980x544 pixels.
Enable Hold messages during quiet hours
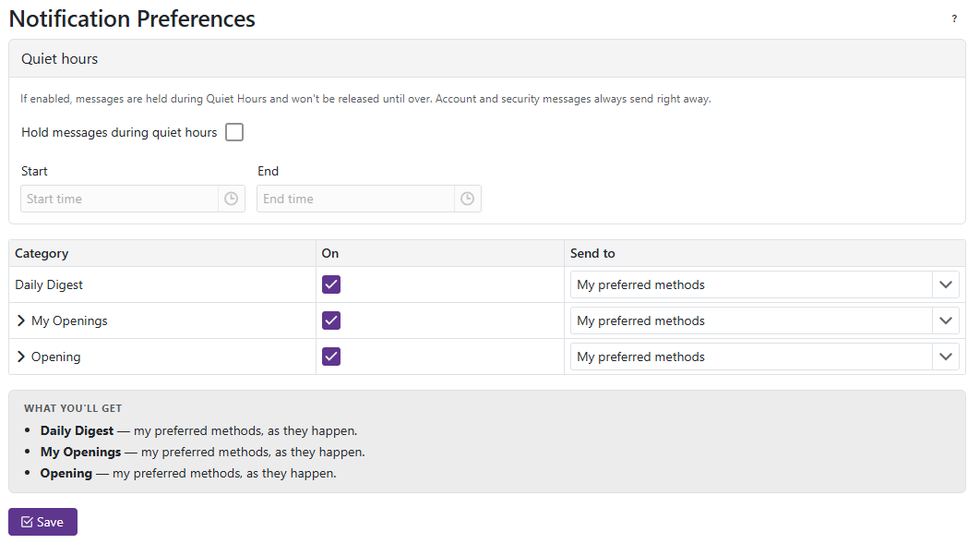tap(234, 132)
